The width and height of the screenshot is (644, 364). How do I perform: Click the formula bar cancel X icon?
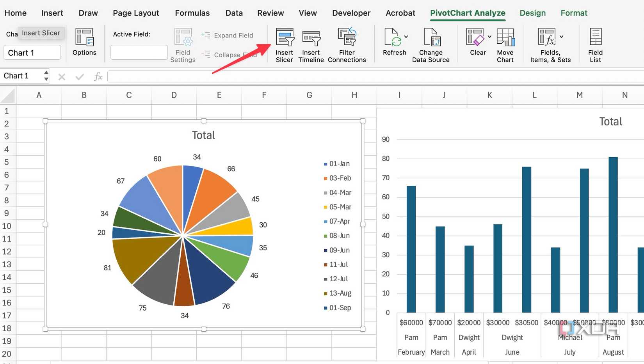62,77
